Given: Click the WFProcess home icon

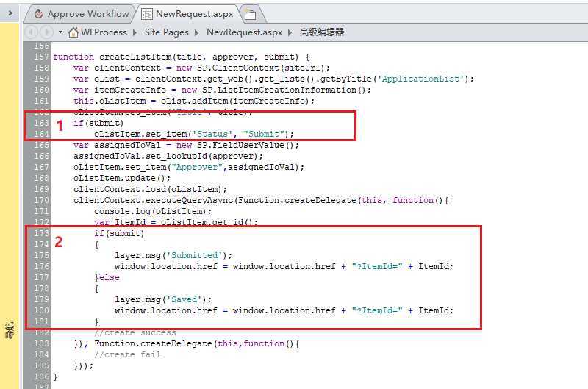Looking at the screenshot, I should pos(73,32).
